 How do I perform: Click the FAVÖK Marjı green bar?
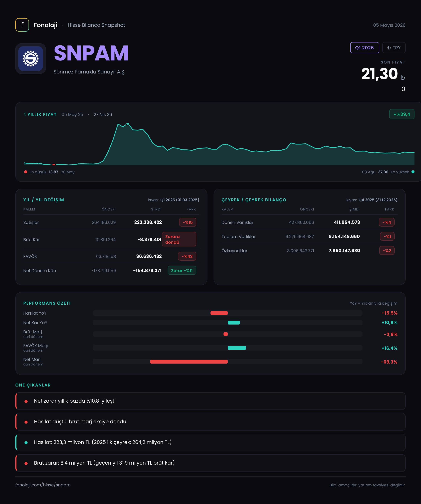237,348
